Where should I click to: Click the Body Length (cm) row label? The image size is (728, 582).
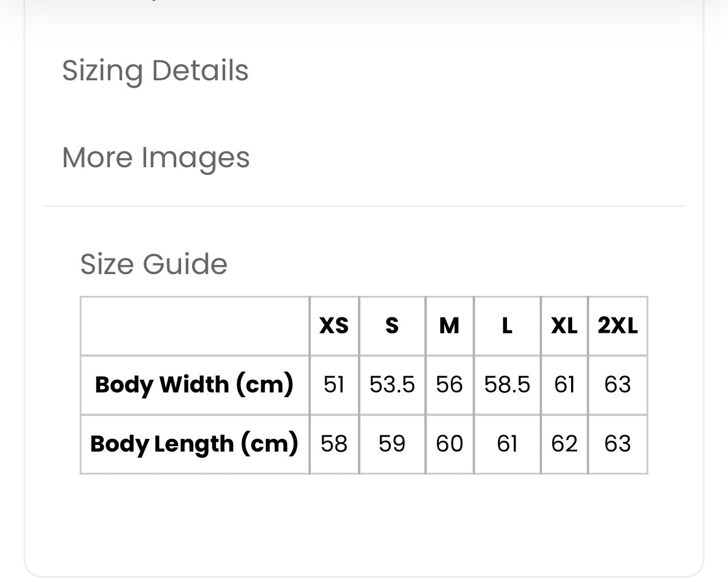point(194,444)
